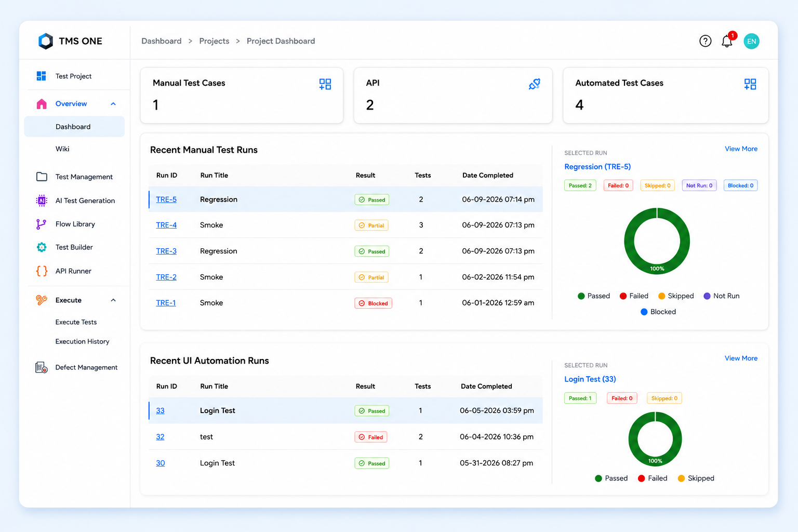Click the Partial result badge for TRE-4
The width and height of the screenshot is (798, 532).
371,225
